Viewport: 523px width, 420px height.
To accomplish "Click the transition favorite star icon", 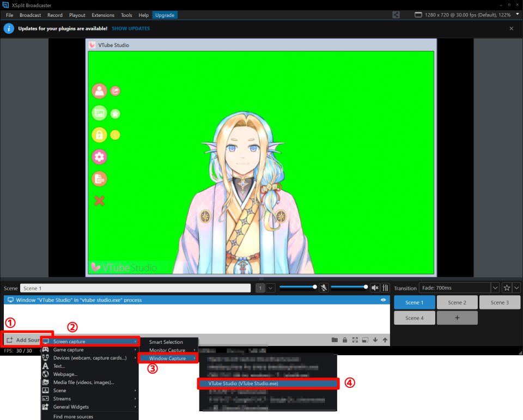I will click(507, 288).
